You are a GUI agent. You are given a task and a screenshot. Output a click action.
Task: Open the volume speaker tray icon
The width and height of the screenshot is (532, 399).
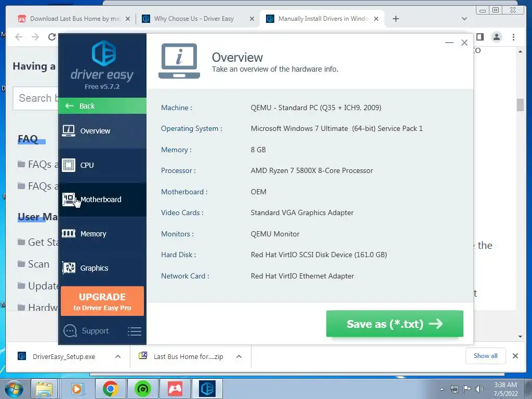pos(480,389)
